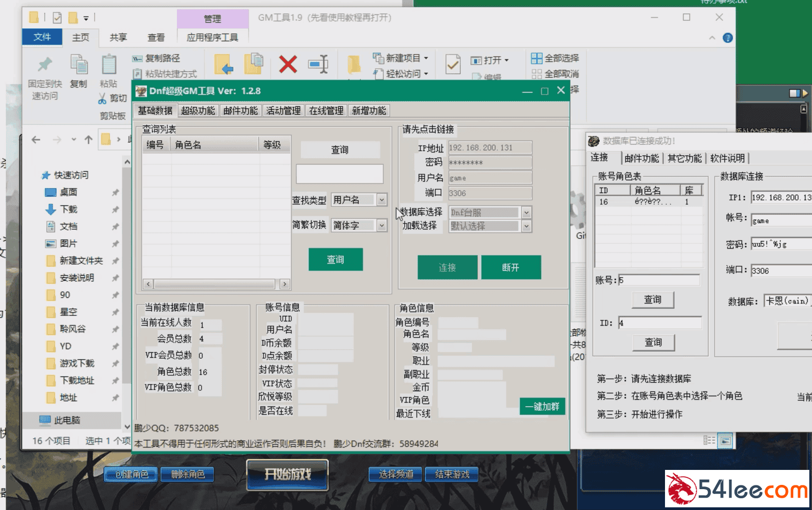Open the Quick Access Toolbar customize dropdown
Viewport: 812px width, 510px height.
[86, 18]
